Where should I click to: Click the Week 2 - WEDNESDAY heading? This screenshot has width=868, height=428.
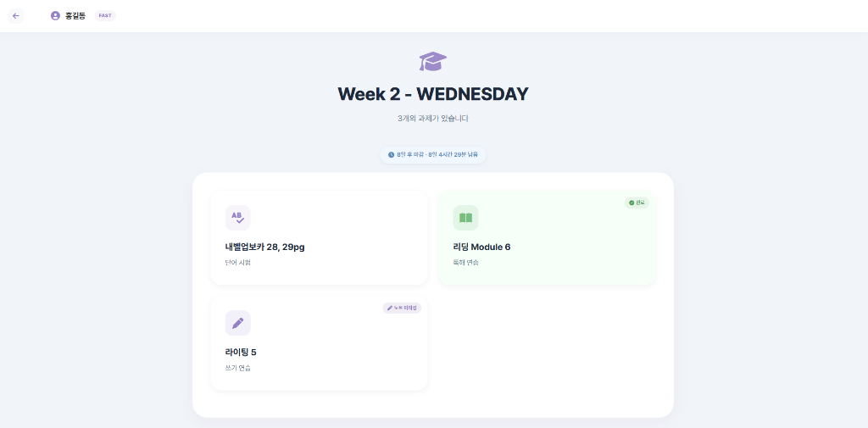[432, 93]
